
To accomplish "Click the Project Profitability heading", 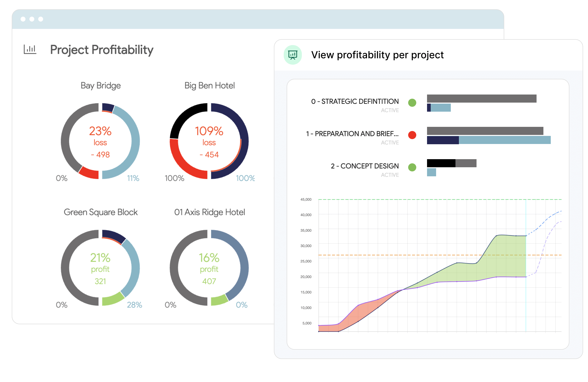I will click(x=101, y=50).
